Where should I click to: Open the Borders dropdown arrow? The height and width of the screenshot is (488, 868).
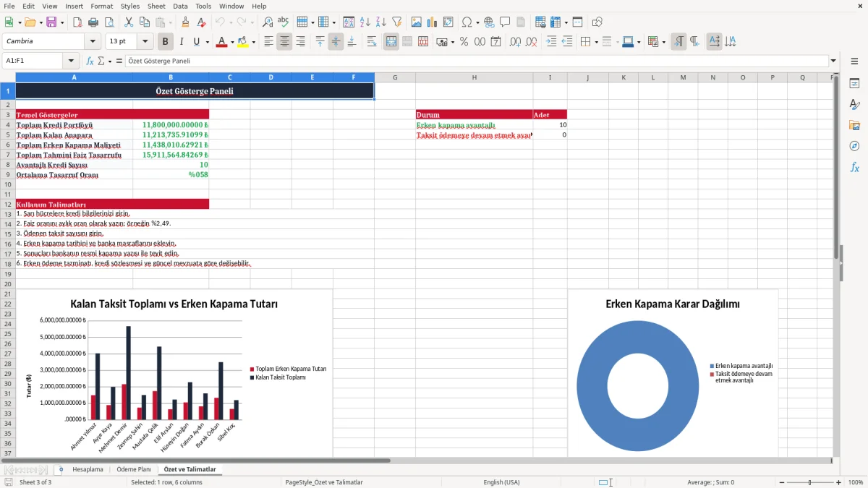tap(596, 42)
